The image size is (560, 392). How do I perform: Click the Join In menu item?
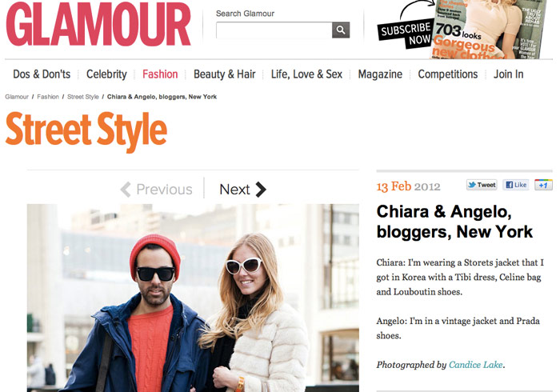(509, 74)
